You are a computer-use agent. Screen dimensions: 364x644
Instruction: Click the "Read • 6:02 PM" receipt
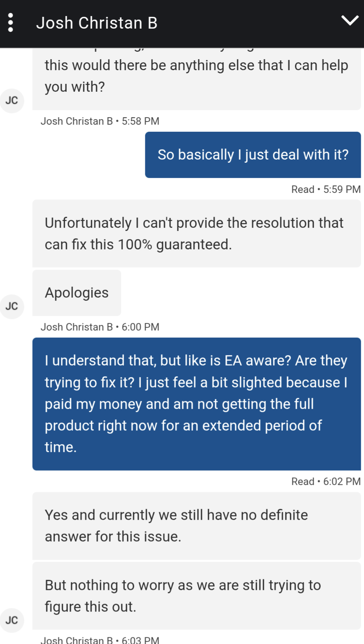click(x=326, y=482)
